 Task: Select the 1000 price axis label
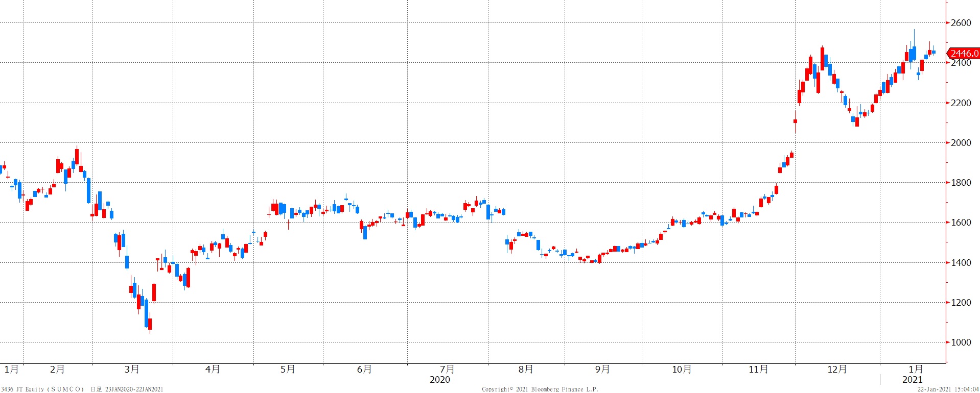click(x=961, y=342)
